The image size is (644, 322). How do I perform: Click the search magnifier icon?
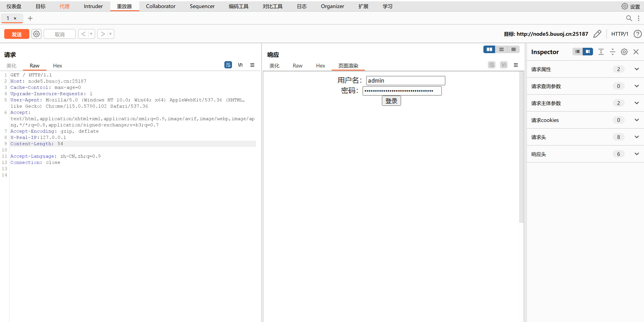[629, 18]
